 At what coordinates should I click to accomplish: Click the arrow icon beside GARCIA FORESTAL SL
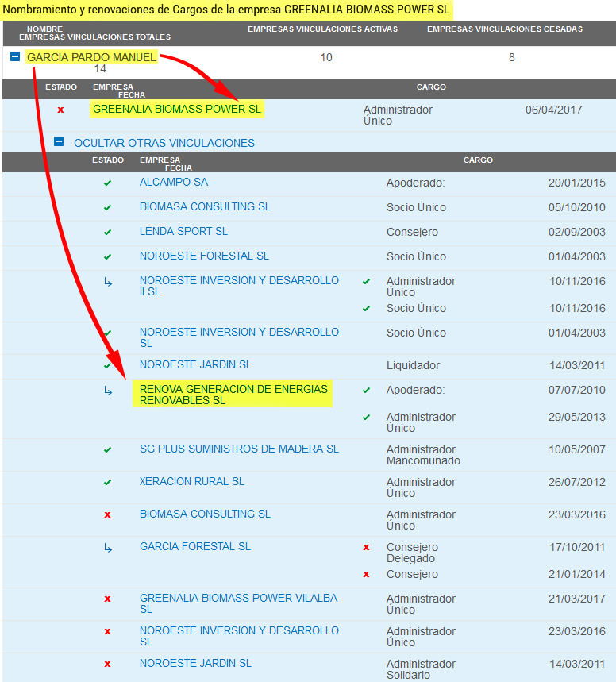point(108,548)
